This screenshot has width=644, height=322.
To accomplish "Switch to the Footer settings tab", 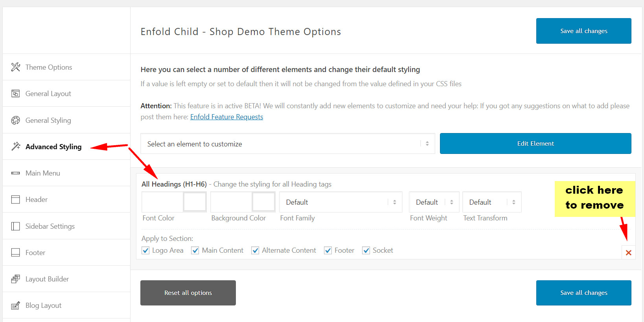I will tap(35, 253).
